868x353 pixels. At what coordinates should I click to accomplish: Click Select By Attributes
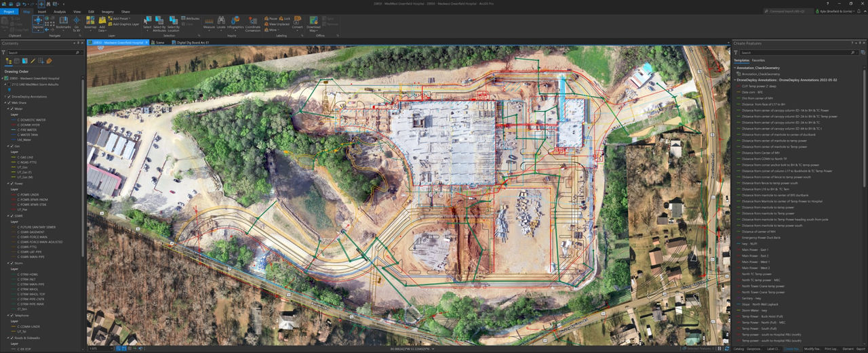click(x=159, y=24)
